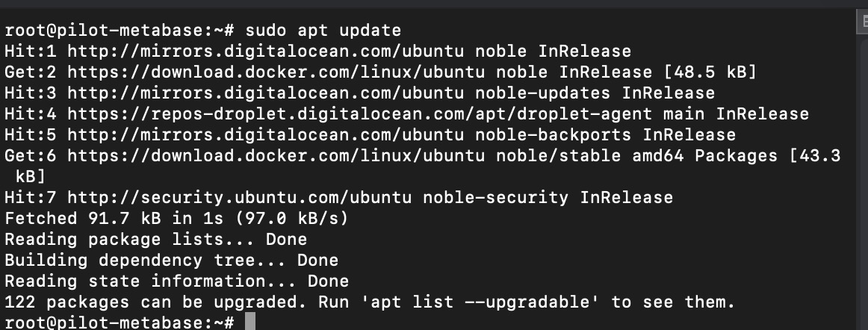Click the 'noble-security InRelease' text
868x330 pixels.
(x=548, y=198)
